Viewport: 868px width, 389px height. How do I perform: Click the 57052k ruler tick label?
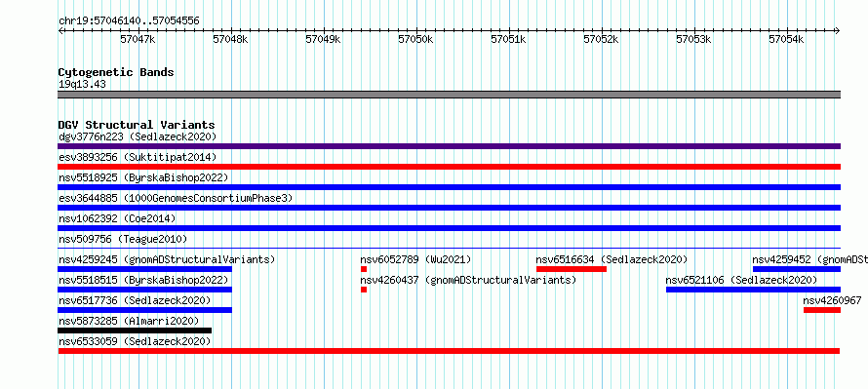pos(601,39)
